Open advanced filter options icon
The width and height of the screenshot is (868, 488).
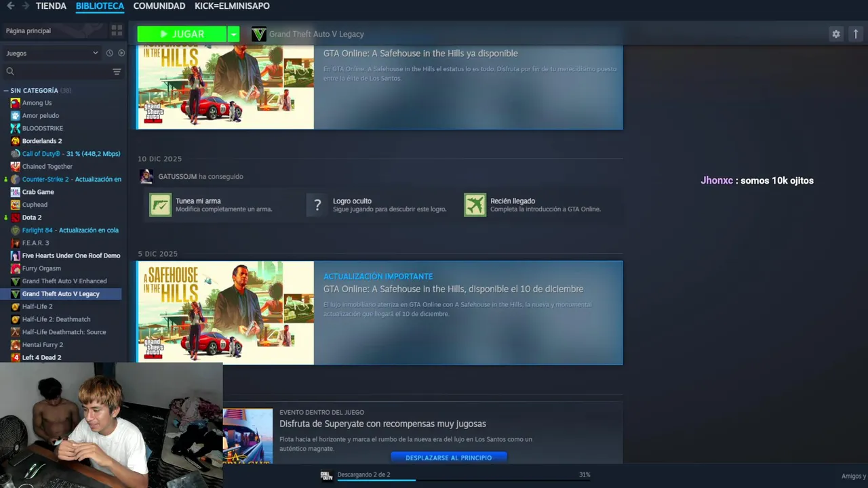point(117,71)
